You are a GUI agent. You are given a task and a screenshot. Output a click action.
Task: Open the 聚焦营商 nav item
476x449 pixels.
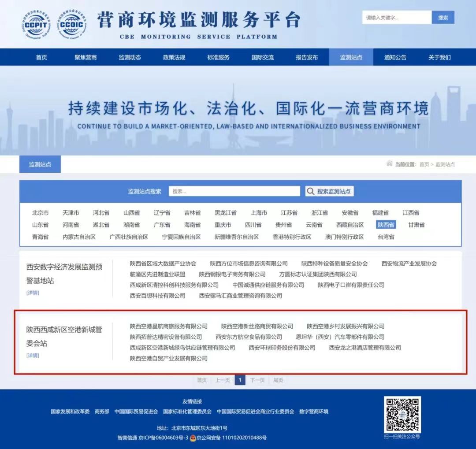(x=86, y=57)
